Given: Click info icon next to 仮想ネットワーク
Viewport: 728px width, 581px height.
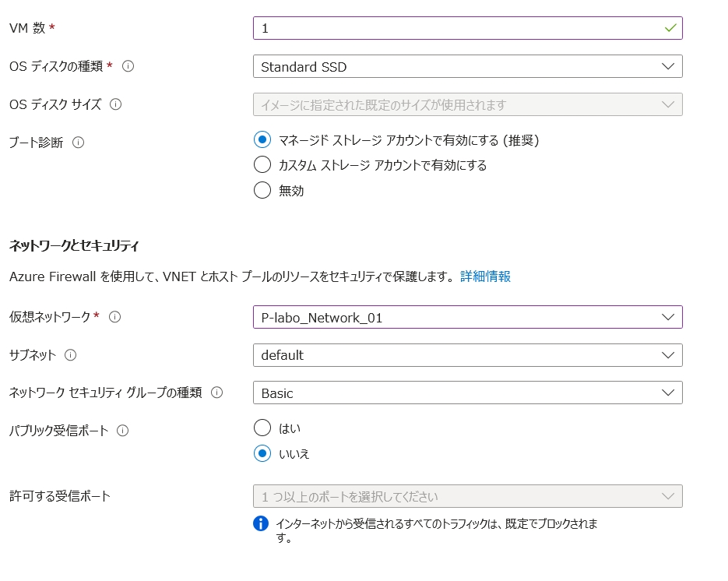Looking at the screenshot, I should pyautogui.click(x=115, y=316).
